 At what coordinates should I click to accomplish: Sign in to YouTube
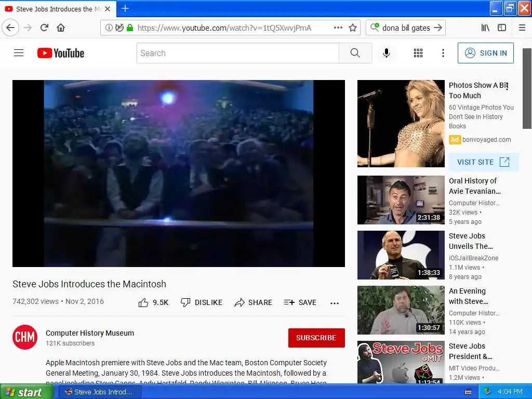click(486, 53)
